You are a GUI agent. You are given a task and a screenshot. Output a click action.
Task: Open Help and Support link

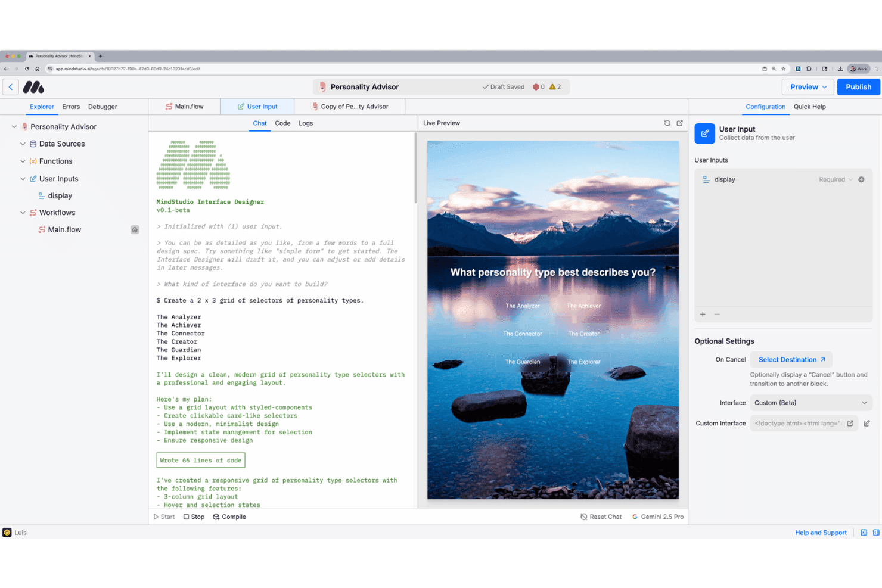(821, 533)
